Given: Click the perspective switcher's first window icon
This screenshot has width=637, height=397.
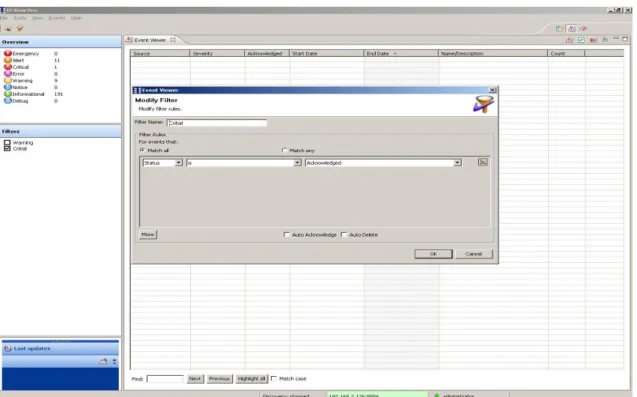Looking at the screenshot, I should tap(559, 29).
